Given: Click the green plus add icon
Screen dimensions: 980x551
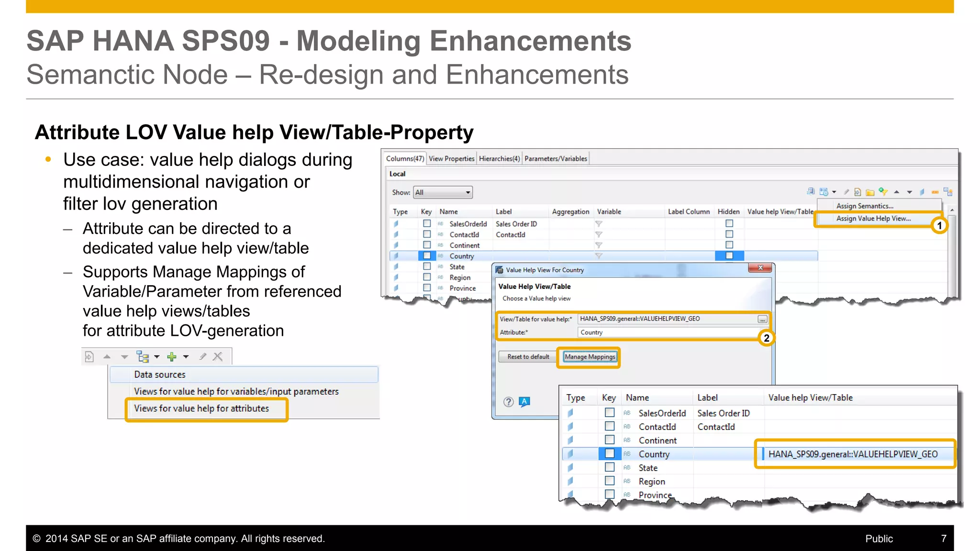Looking at the screenshot, I should [x=172, y=357].
